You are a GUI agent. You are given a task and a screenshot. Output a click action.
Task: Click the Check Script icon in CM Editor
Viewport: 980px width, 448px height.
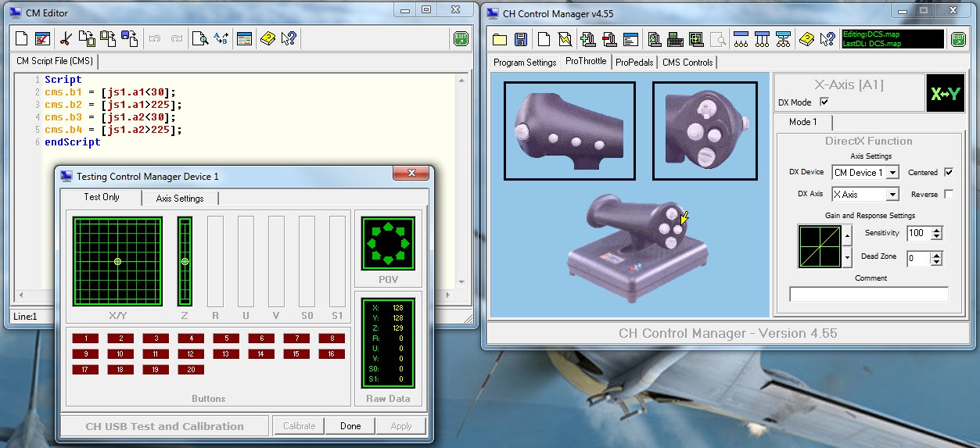pyautogui.click(x=42, y=38)
